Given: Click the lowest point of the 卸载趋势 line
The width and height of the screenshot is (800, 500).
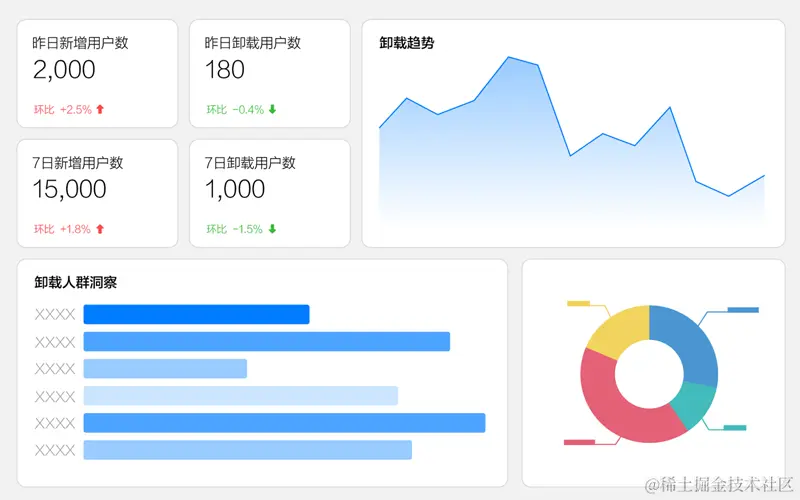Looking at the screenshot, I should click(x=729, y=196).
